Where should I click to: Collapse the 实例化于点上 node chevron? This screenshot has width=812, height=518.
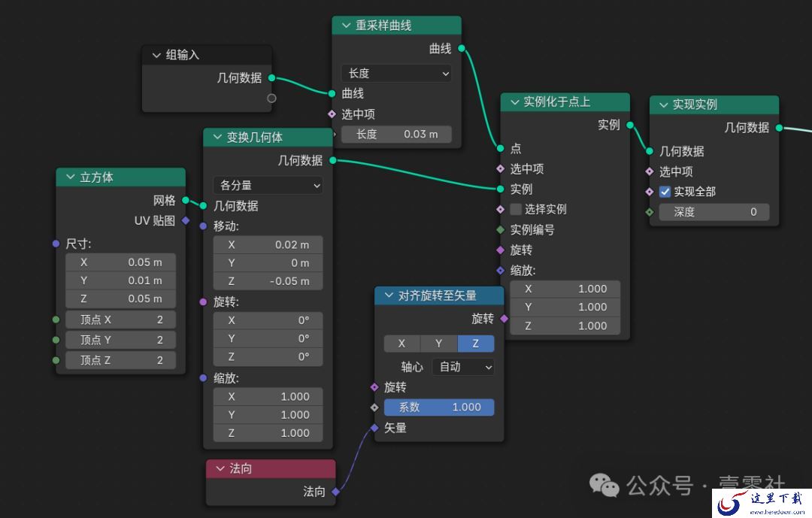tap(515, 102)
